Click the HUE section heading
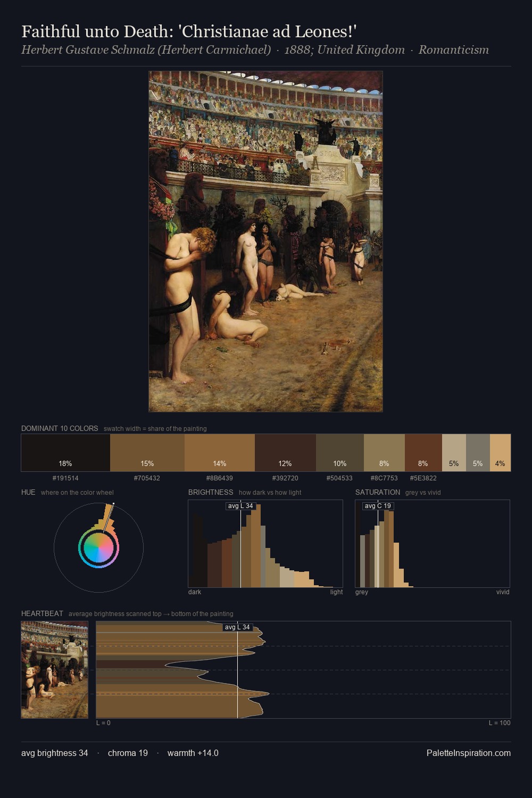532x798 pixels. 28,492
